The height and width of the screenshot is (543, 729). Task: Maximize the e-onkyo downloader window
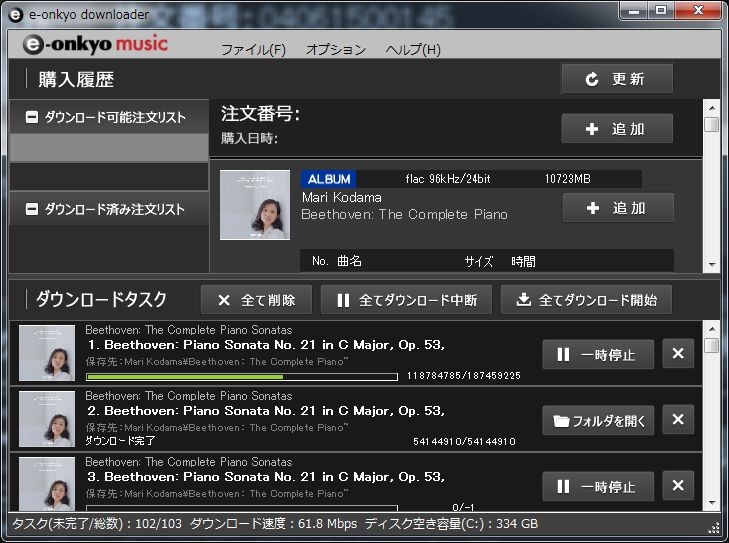(x=661, y=11)
